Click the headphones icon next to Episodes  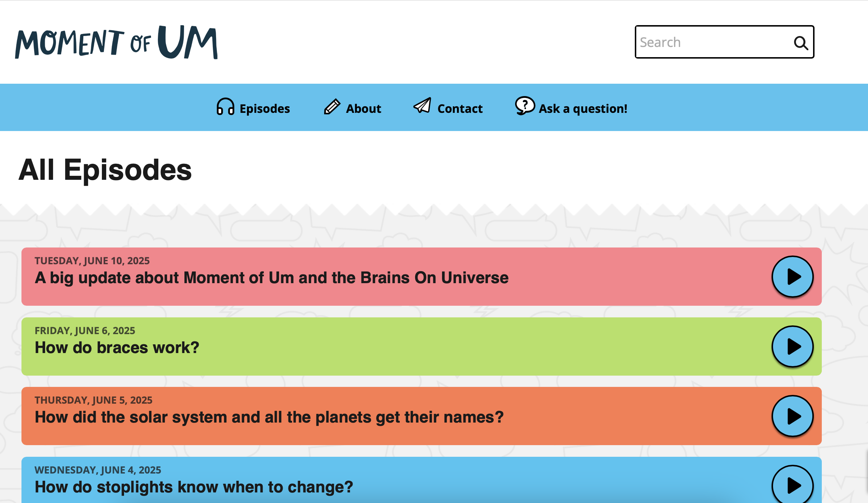pyautogui.click(x=226, y=107)
